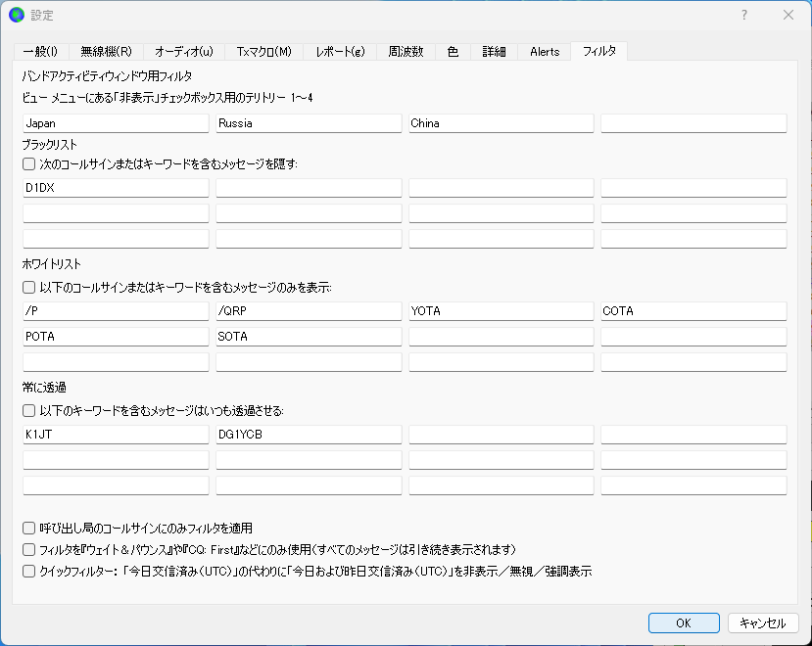Select the フィルタ tab
Screen dimensions: 812x646
coord(599,51)
